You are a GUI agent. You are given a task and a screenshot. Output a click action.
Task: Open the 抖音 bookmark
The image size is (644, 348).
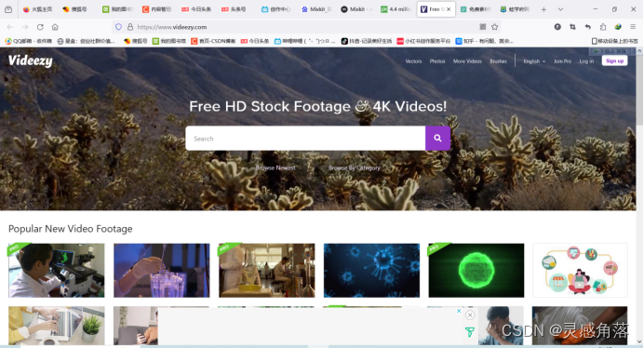[366, 41]
